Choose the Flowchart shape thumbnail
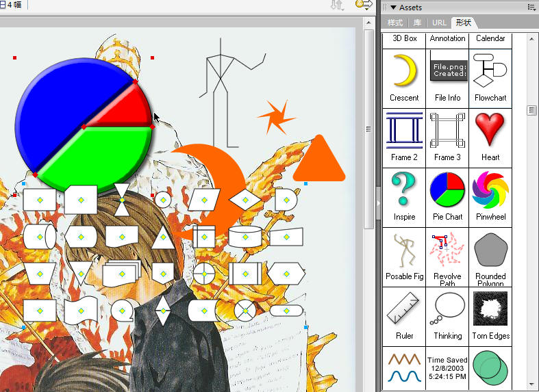 click(x=490, y=79)
